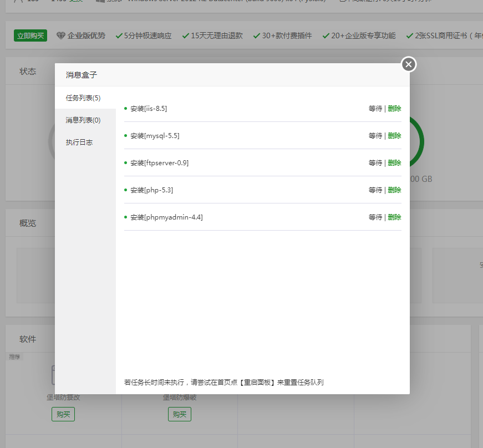Select the 安装[phpmyadmin-4.4] task text
Screen dimensions: 483x448
point(166,217)
